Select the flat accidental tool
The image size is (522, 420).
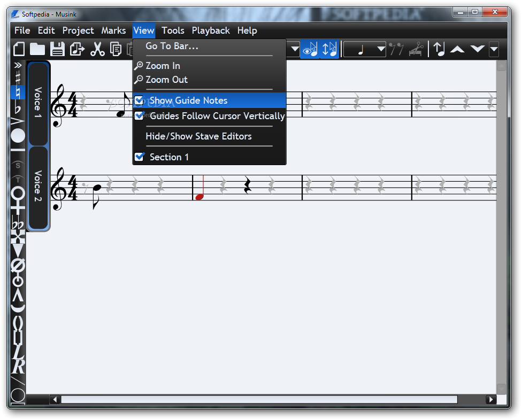18,108
